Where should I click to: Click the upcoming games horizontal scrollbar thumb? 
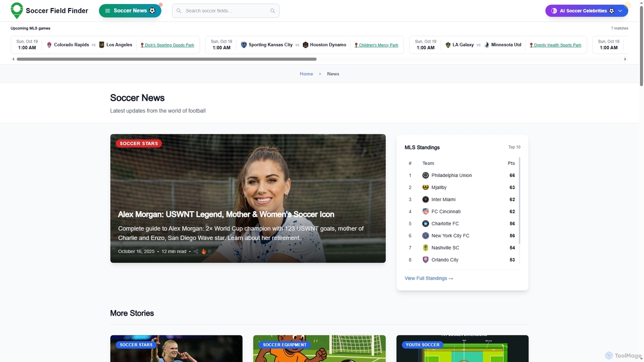[x=167, y=59]
